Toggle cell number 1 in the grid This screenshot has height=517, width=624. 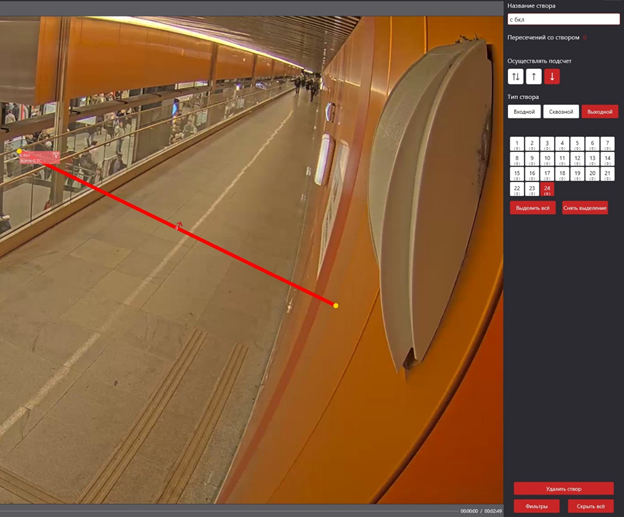click(x=517, y=144)
